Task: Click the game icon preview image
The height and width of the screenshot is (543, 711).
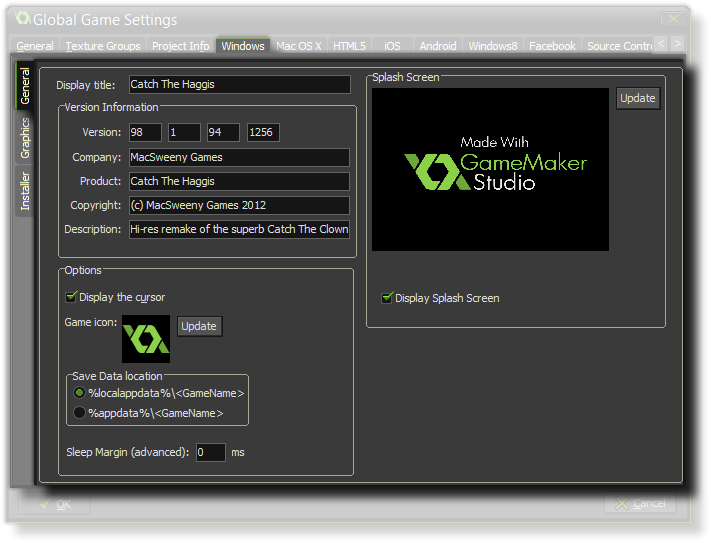Action: point(146,339)
